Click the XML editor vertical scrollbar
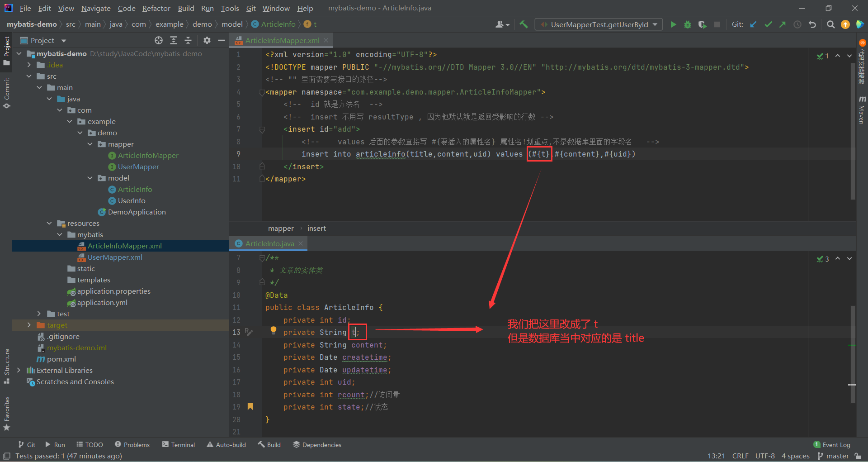The width and height of the screenshot is (868, 462). (853, 131)
